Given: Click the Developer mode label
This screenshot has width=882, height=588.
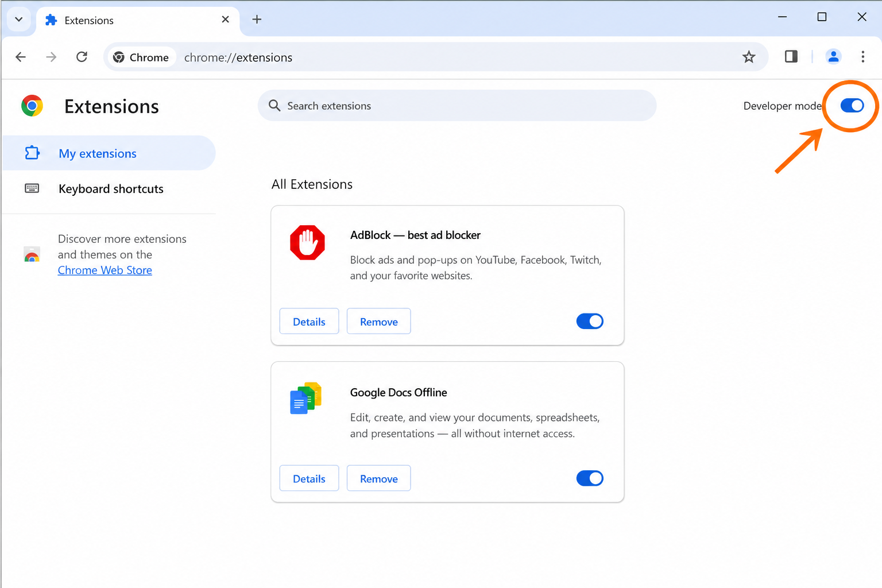Looking at the screenshot, I should coord(782,106).
